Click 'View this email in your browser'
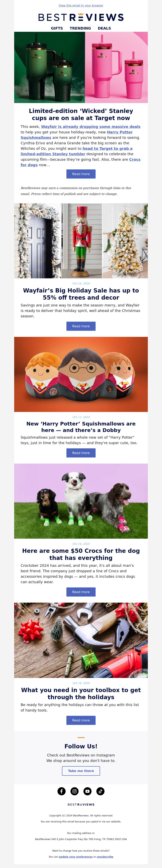The width and height of the screenshot is (162, 868). coord(81,5)
